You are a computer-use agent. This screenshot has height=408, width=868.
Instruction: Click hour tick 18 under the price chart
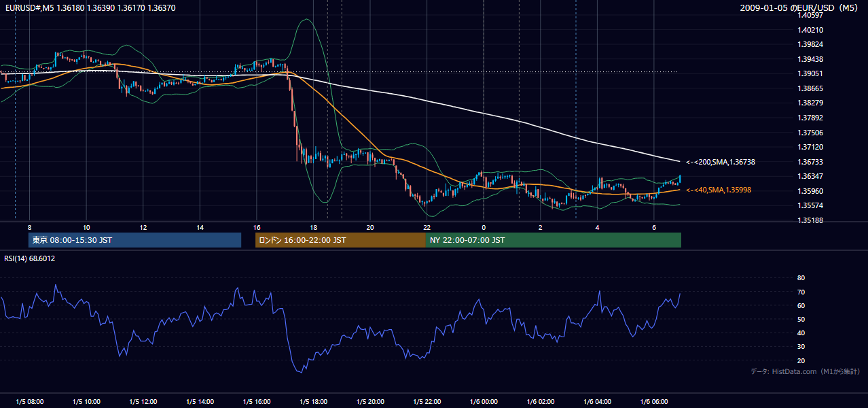pyautogui.click(x=313, y=227)
